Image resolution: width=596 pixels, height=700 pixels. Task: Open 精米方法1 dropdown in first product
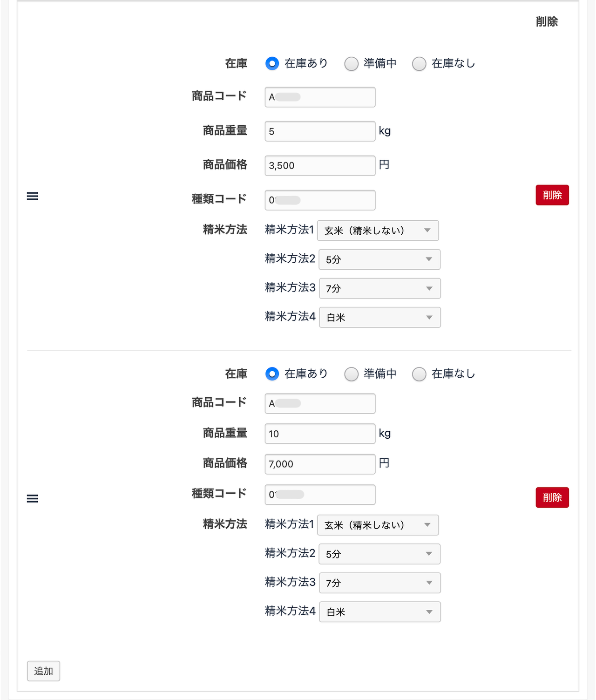(x=378, y=231)
